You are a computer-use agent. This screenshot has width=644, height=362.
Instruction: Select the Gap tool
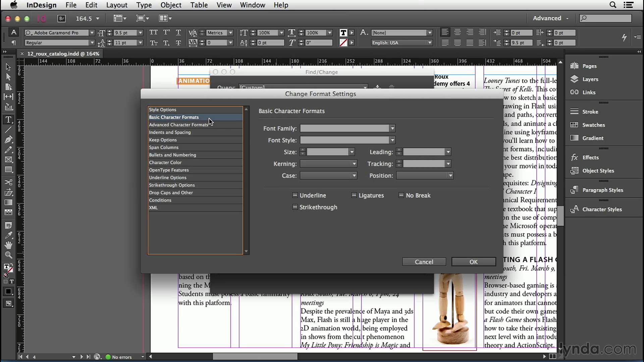8,97
